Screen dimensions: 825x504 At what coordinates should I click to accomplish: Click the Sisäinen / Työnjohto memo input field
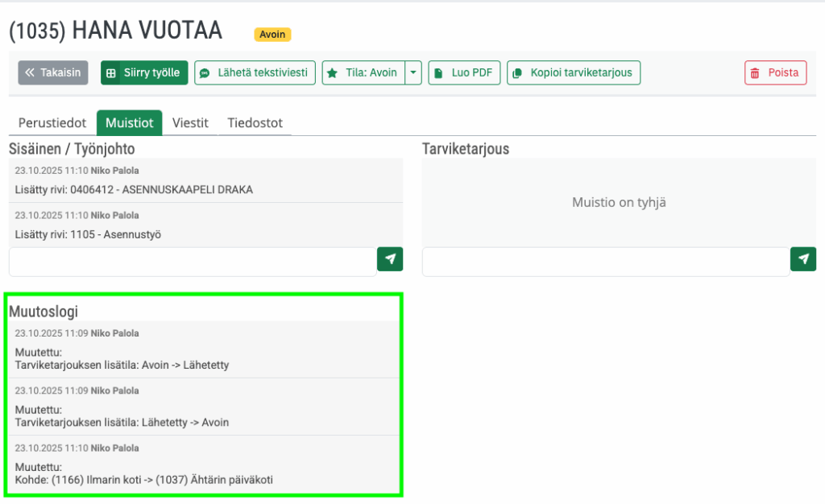tap(193, 262)
